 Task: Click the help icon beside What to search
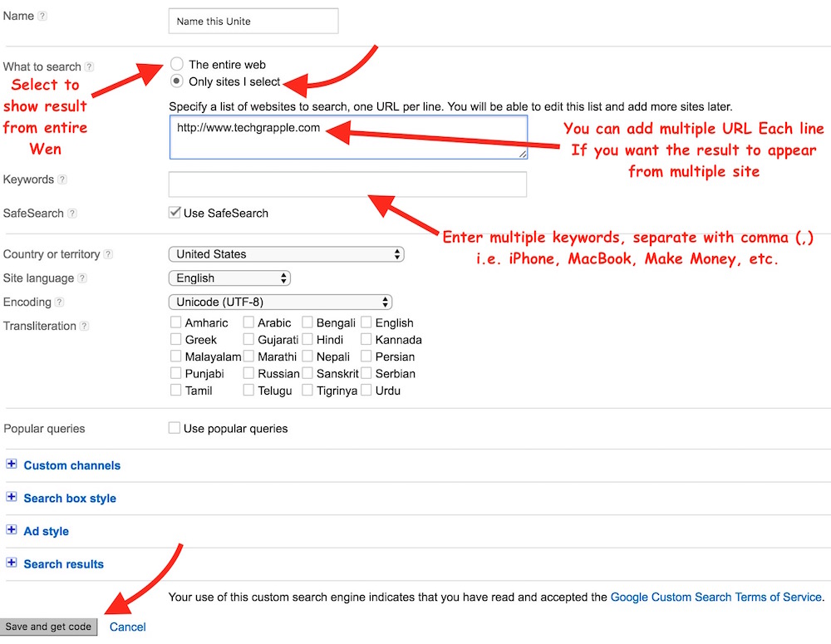point(90,67)
